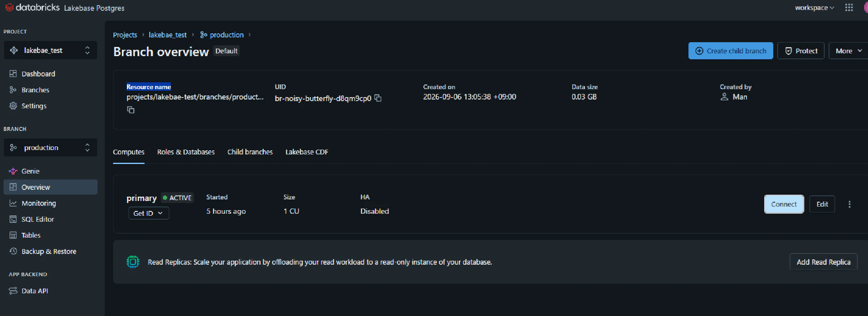Screen dimensions: 868x316
Task: Open Monitoring in the sidebar
Action: pyautogui.click(x=51, y=203)
